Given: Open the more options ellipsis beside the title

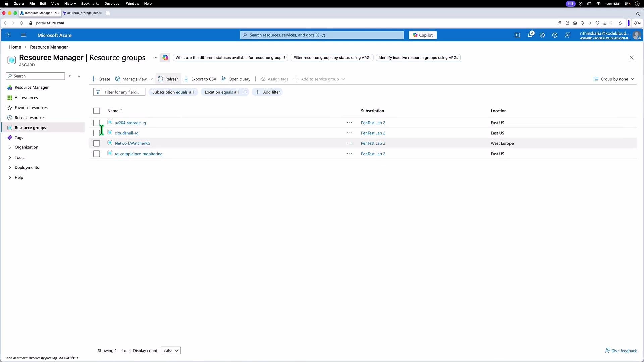Looking at the screenshot, I should [x=155, y=58].
